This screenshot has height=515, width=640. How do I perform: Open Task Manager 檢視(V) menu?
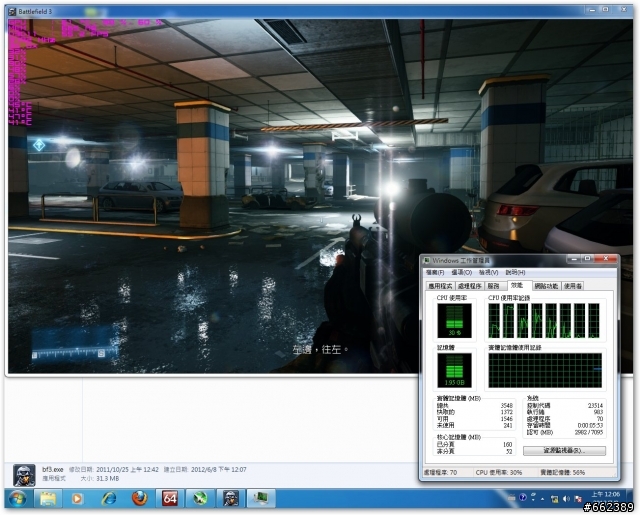pyautogui.click(x=489, y=273)
